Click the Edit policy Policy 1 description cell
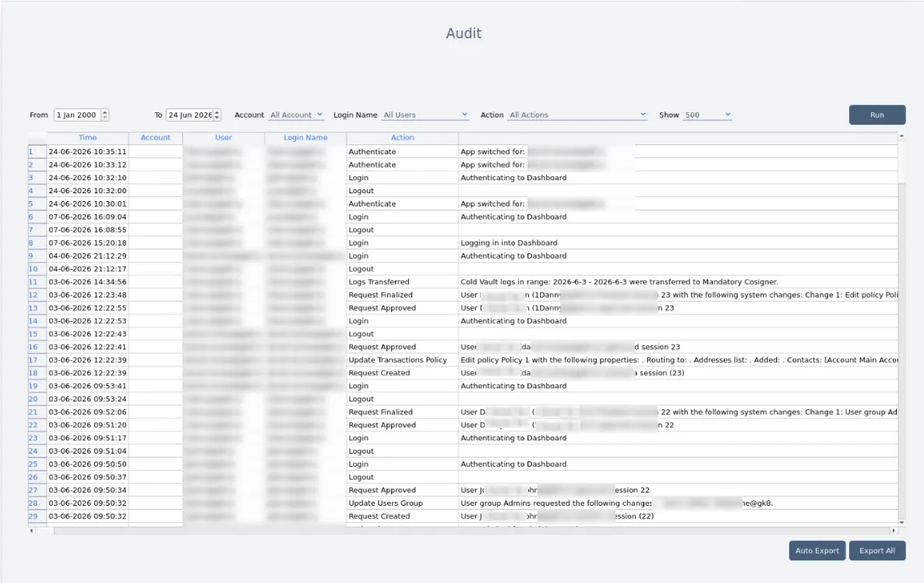Screen dimensions: 924x583 coord(679,360)
